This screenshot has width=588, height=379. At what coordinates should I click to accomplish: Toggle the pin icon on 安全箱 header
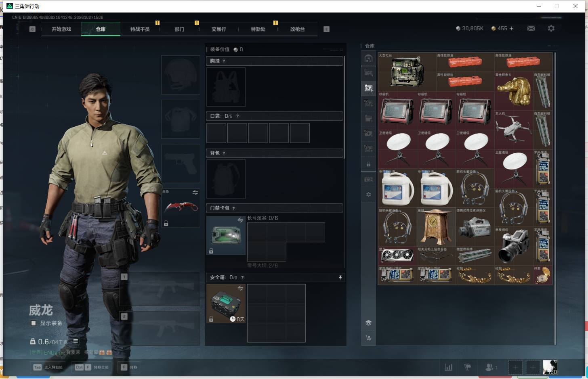[x=340, y=277]
